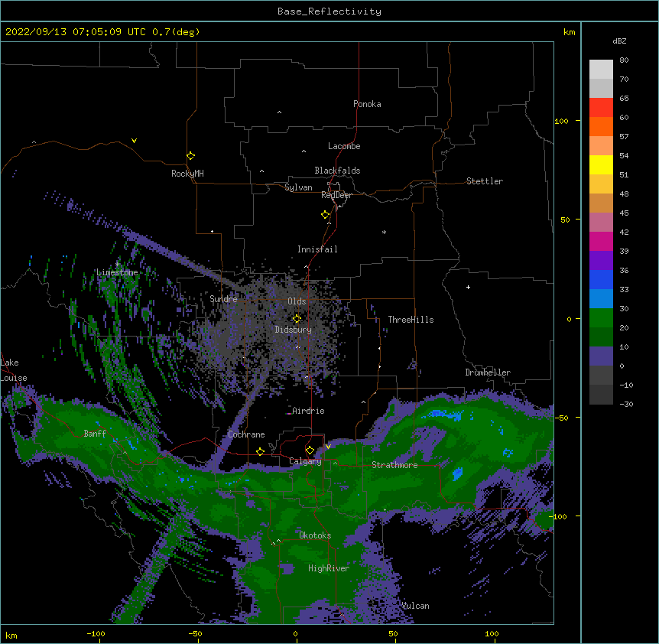Viewport: 659px width, 644px height.
Task: Click the Didsbury town label
Action: click(x=294, y=330)
